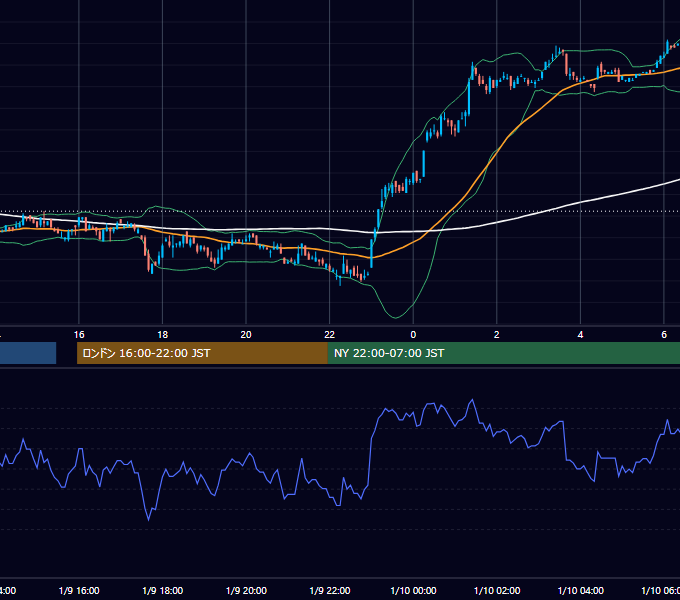Click the 1/9 20:00 time label

point(246,590)
